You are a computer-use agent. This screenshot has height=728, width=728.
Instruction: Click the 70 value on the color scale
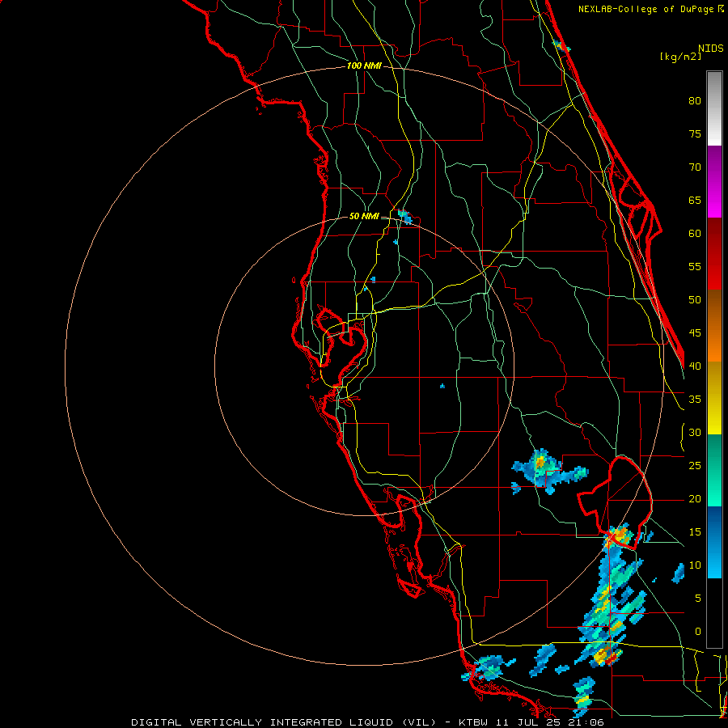pyautogui.click(x=695, y=167)
